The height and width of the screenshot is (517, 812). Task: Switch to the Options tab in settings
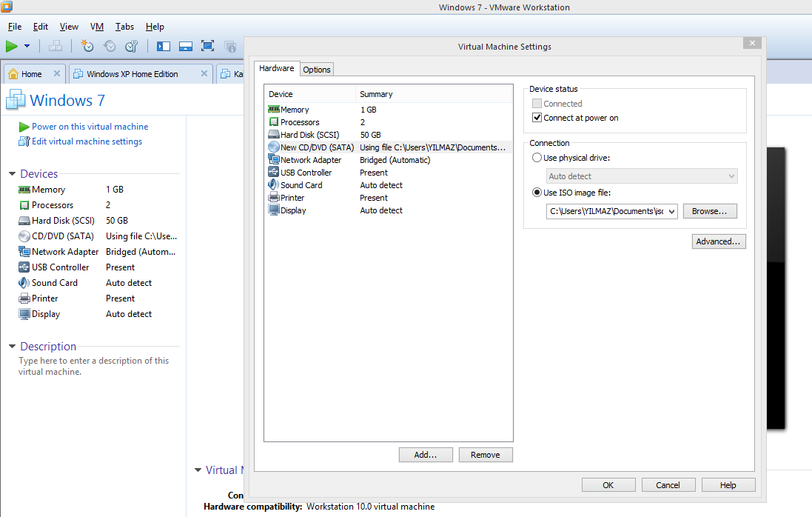pos(316,70)
